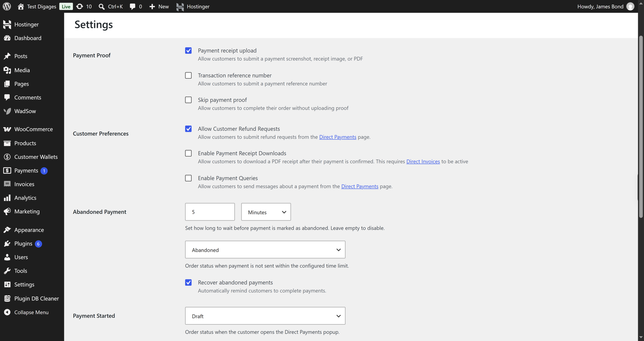The width and height of the screenshot is (644, 341).
Task: Check Enable Payment Queries box
Action: [188, 178]
